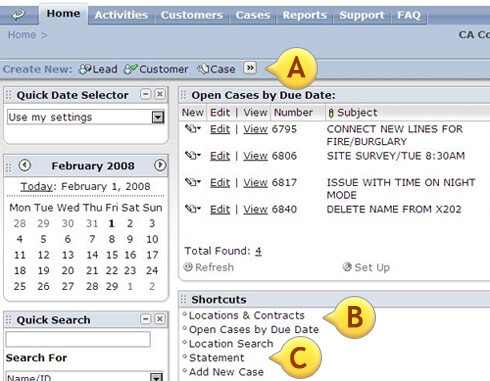
Task: Open the Open Cases by Due Date shortcut
Action: coord(254,330)
